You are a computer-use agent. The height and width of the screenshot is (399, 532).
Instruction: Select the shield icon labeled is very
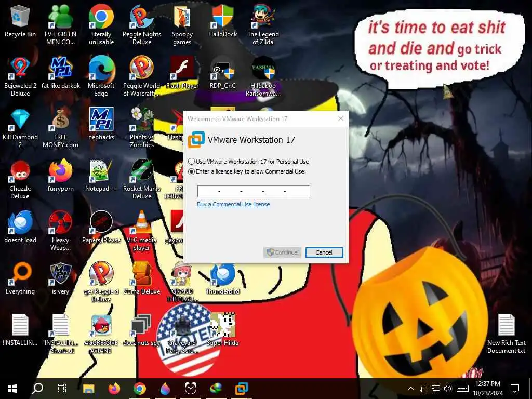[x=60, y=279]
